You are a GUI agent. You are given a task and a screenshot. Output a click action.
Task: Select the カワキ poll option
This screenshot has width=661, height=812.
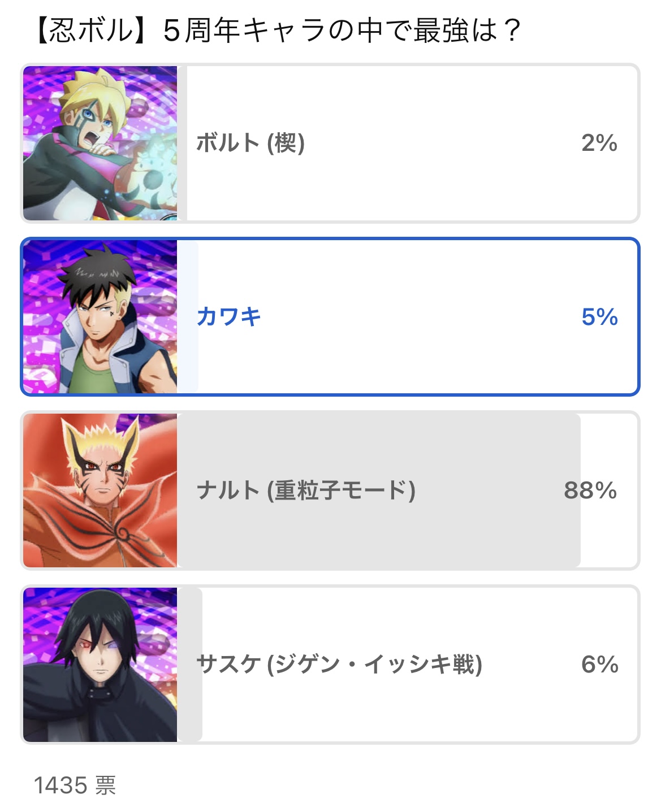(x=330, y=317)
